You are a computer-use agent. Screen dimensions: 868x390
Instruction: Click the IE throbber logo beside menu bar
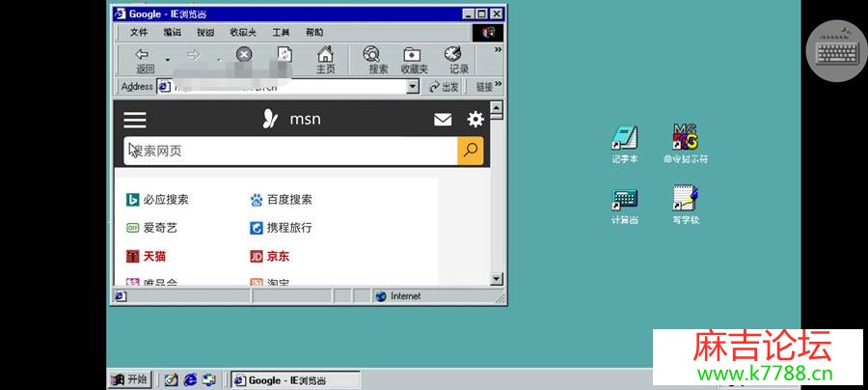pos(488,33)
